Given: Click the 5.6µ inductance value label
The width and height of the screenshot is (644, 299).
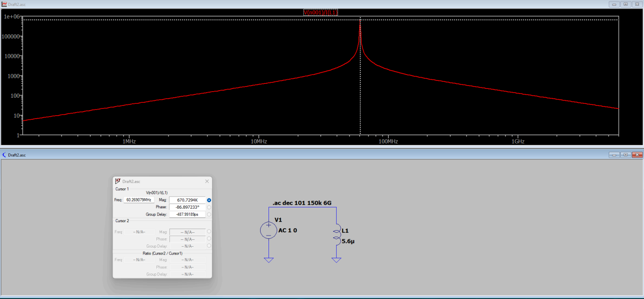Looking at the screenshot, I should click(348, 241).
